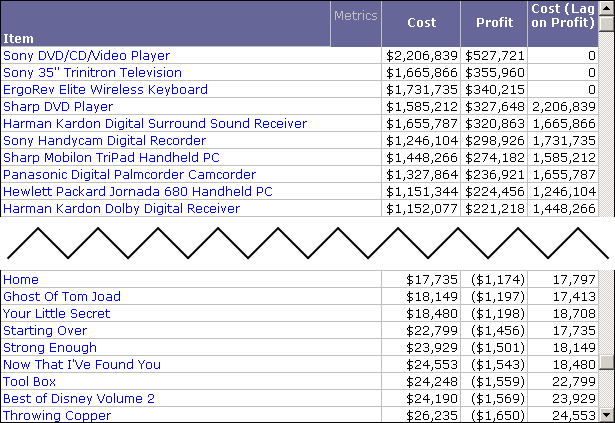Click the scrollbar down arrow
615x423 pixels.
coord(608,415)
